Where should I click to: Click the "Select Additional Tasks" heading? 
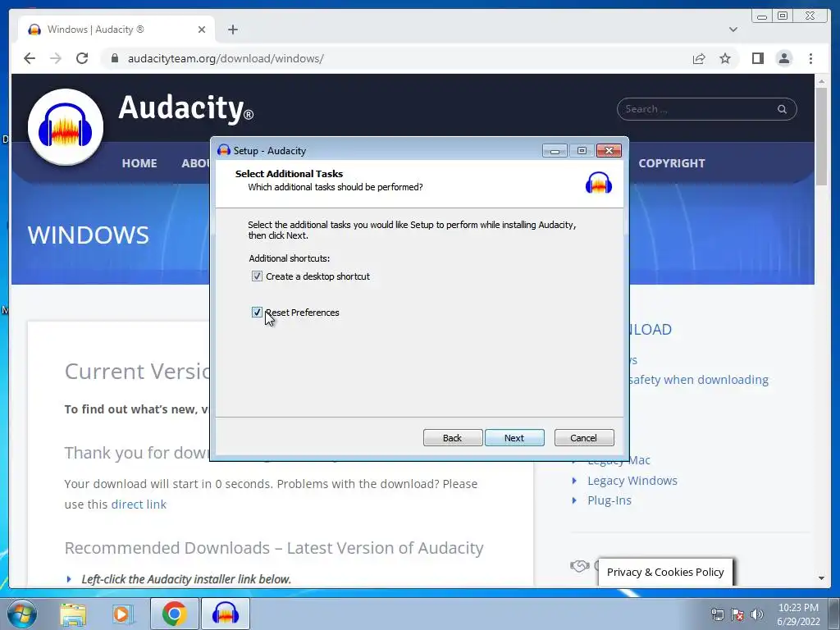(x=289, y=174)
